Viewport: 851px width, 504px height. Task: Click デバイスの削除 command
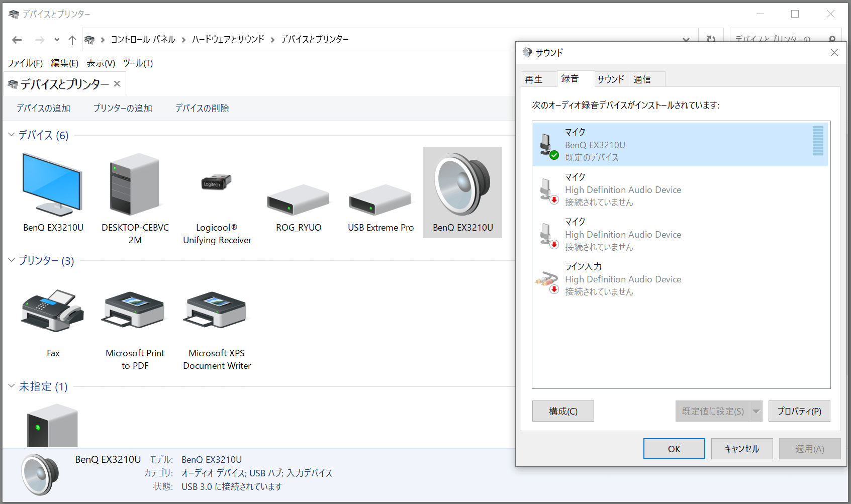[x=202, y=108]
